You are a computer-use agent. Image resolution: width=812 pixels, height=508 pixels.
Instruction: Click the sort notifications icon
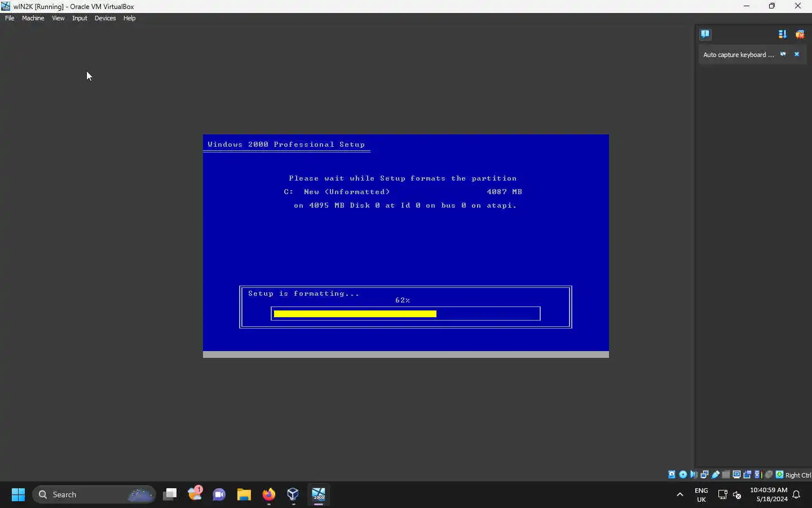click(x=782, y=34)
